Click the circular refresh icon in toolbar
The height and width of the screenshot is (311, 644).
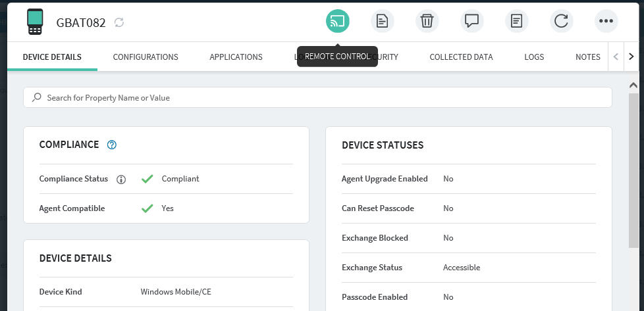click(x=561, y=21)
